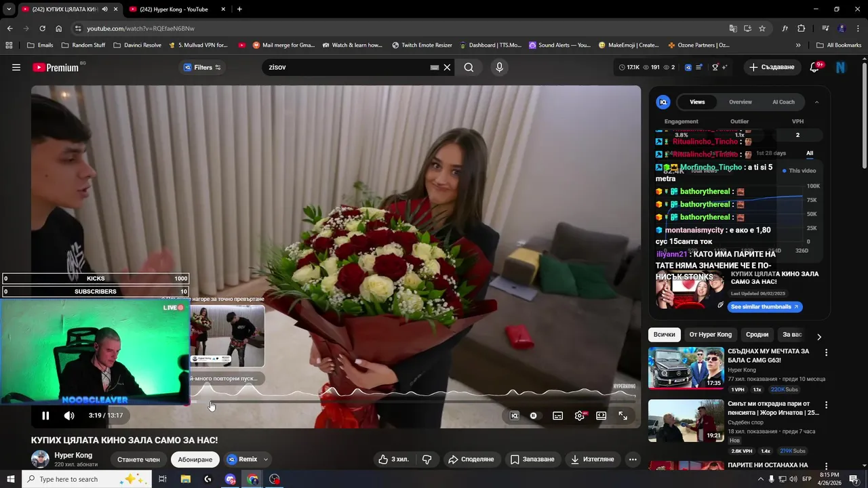Viewport: 868px width, 488px height.
Task: Open the notifications bell
Action: [815, 67]
